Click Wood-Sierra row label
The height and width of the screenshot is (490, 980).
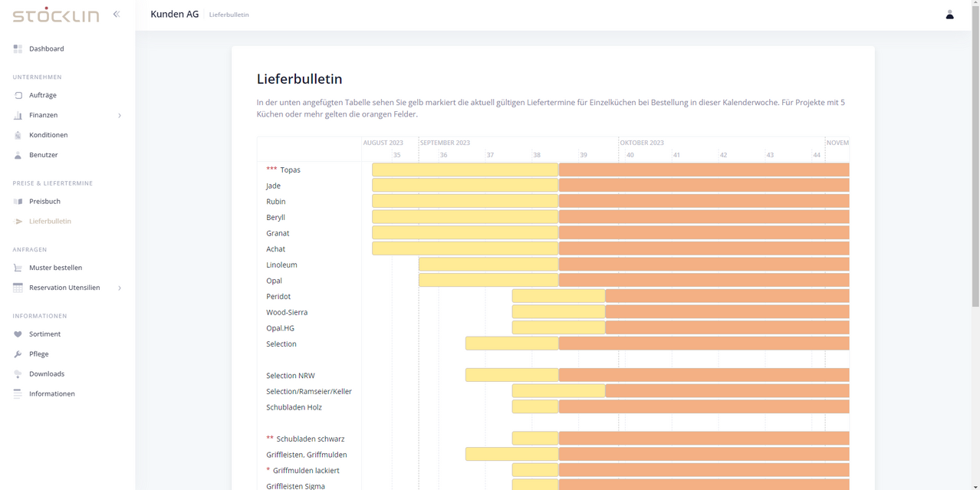click(287, 312)
